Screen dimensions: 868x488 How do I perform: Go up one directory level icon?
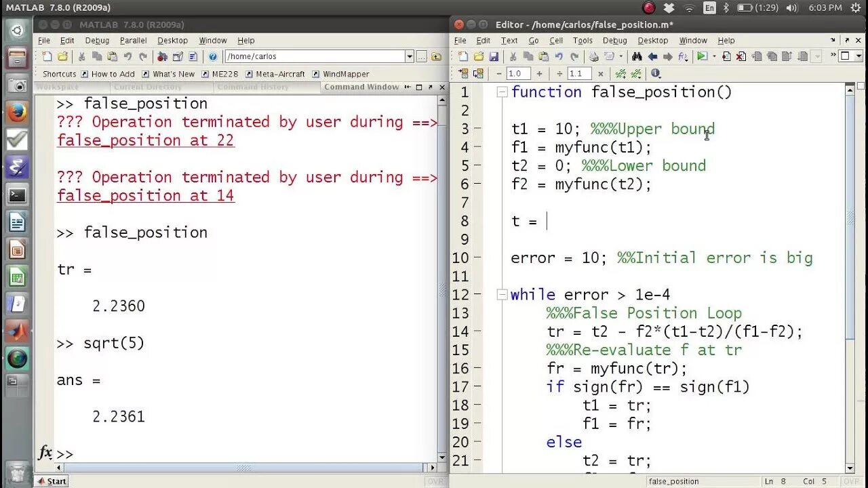click(436, 57)
